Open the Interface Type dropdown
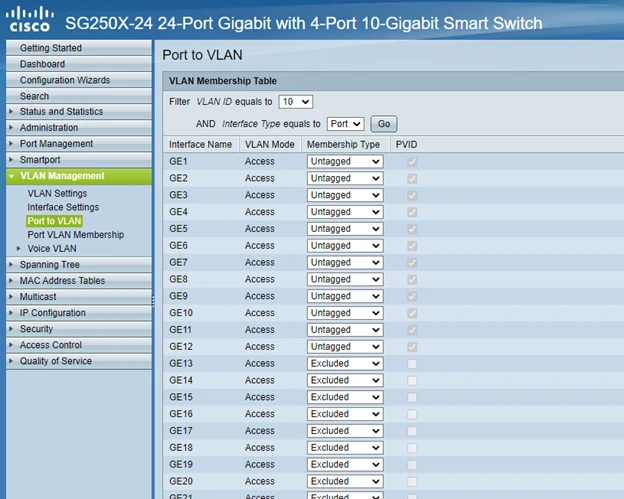624x499 pixels. coord(345,124)
